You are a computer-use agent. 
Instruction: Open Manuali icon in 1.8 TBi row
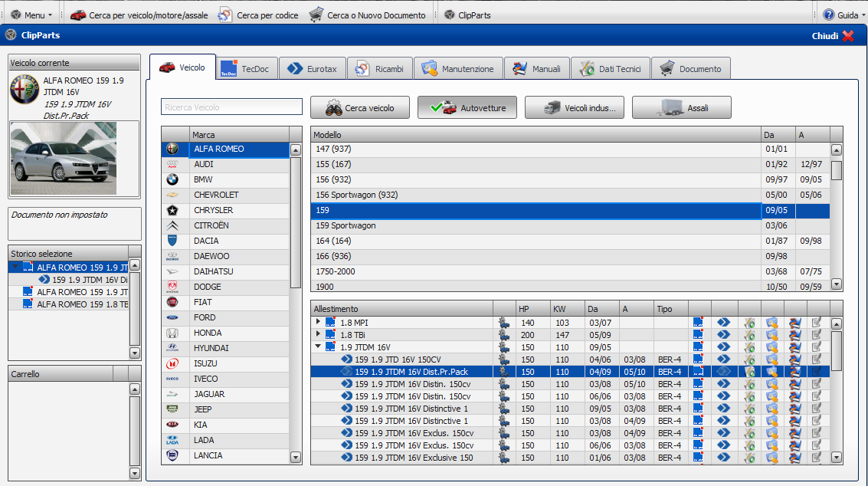pos(795,335)
